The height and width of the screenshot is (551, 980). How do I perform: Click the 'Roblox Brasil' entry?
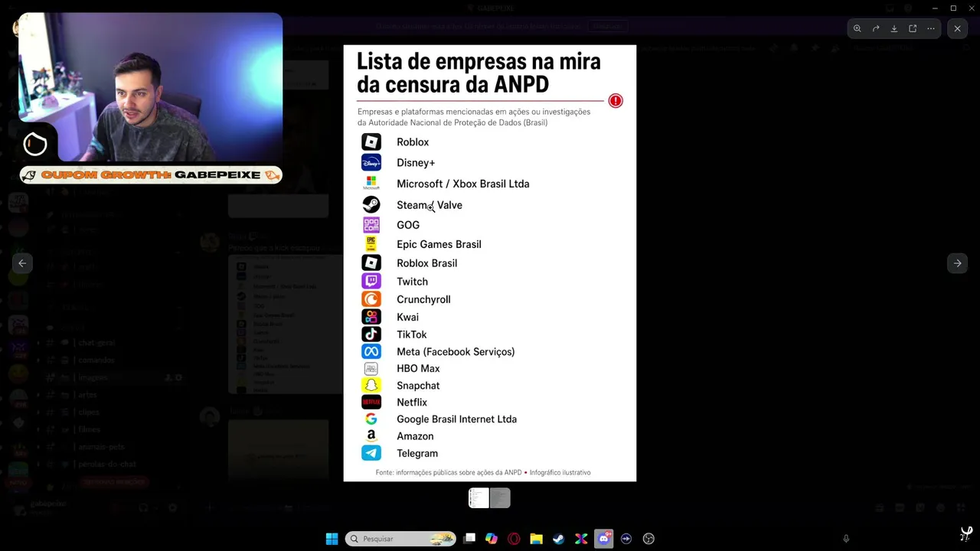point(426,263)
